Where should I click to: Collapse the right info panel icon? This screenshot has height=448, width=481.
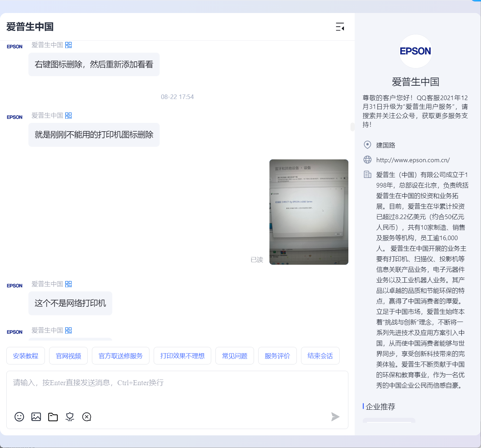point(340,27)
